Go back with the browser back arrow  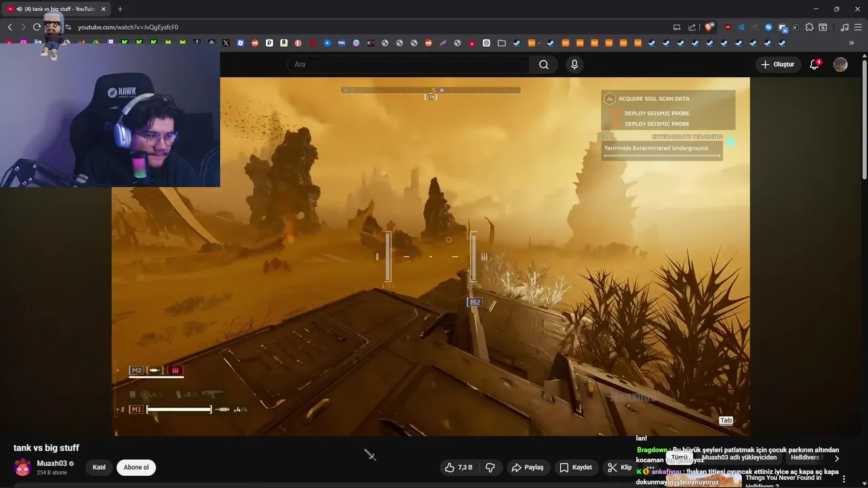point(9,27)
